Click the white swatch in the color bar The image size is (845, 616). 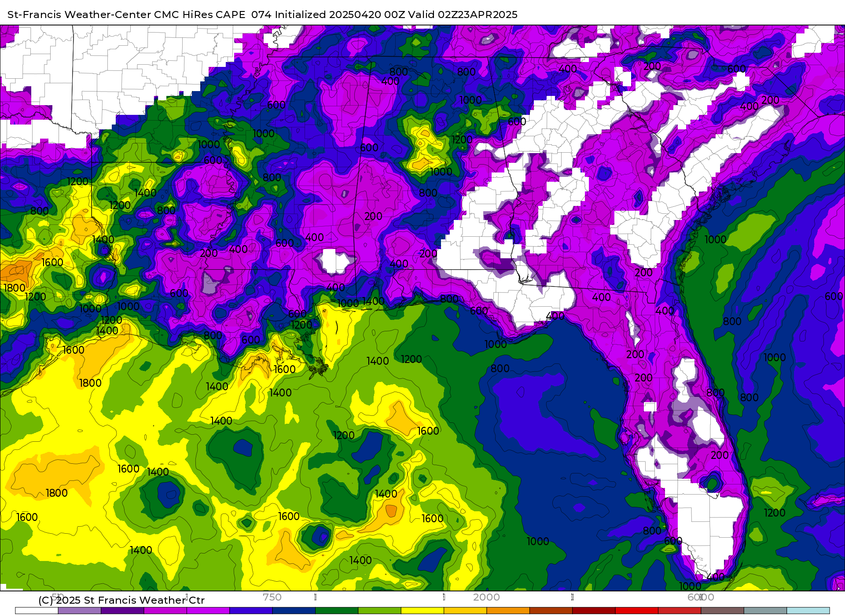tap(37, 611)
